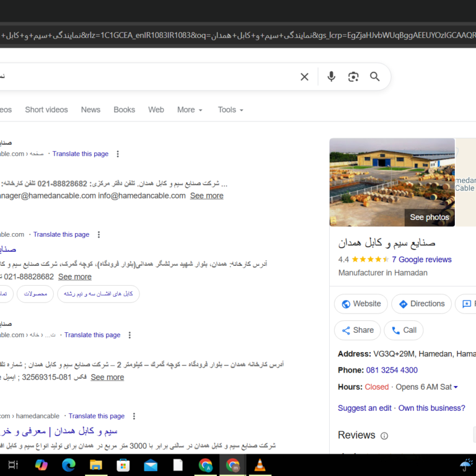Click phone number 081 3254 4300
This screenshot has height=476, width=476.
(x=392, y=371)
